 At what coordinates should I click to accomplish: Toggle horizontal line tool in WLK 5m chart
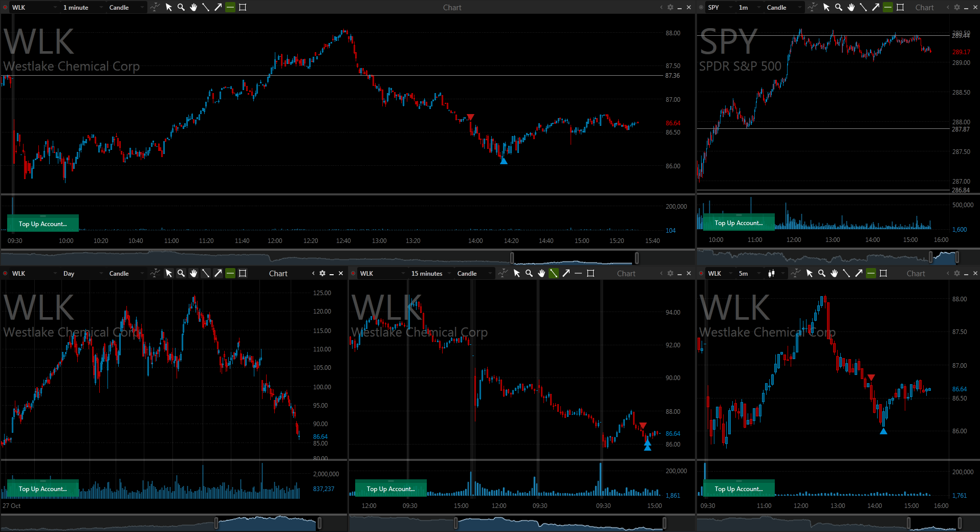[871, 273]
